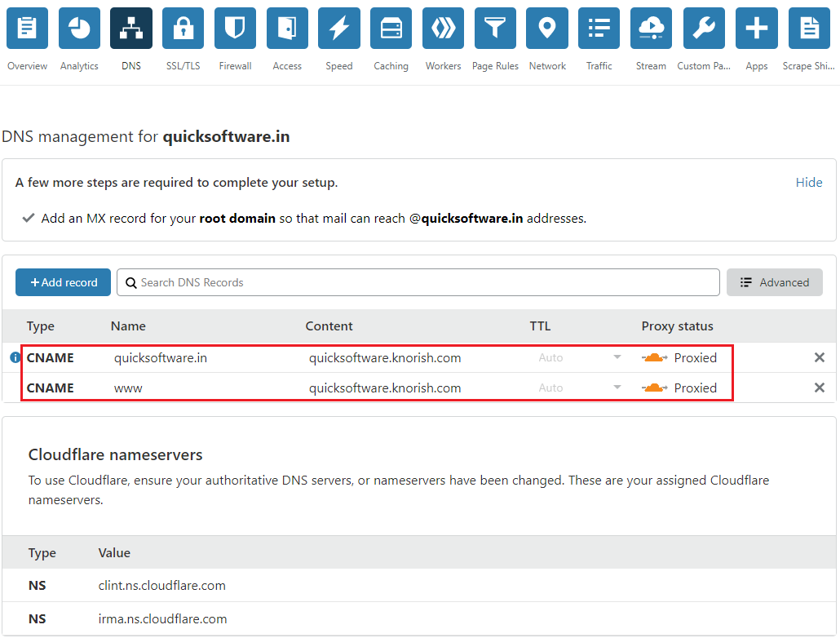Open the SSL/TLS padlock icon
This screenshot has height=638, width=840.
(183, 28)
